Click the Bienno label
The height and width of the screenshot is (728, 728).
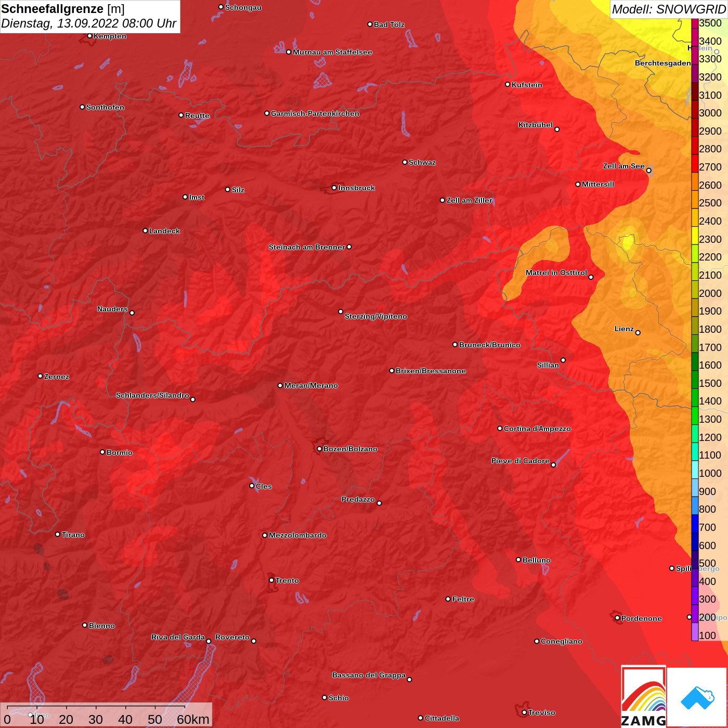coord(101,626)
